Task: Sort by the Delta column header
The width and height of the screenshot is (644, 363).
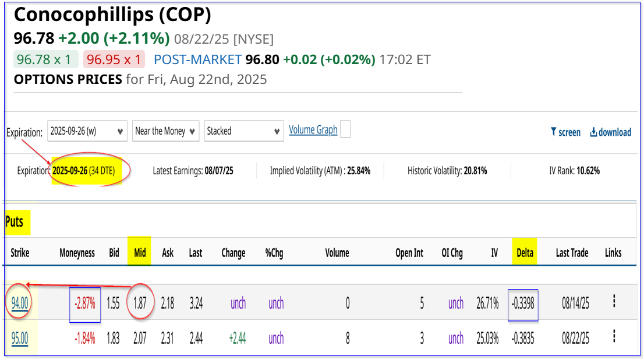Action: 525,253
